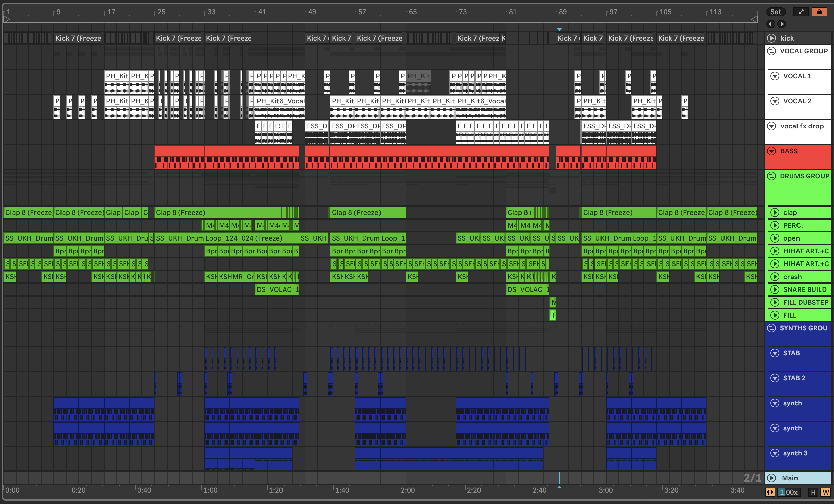Toggle automation mode line icon
This screenshot has height=504, width=834.
coord(801,12)
